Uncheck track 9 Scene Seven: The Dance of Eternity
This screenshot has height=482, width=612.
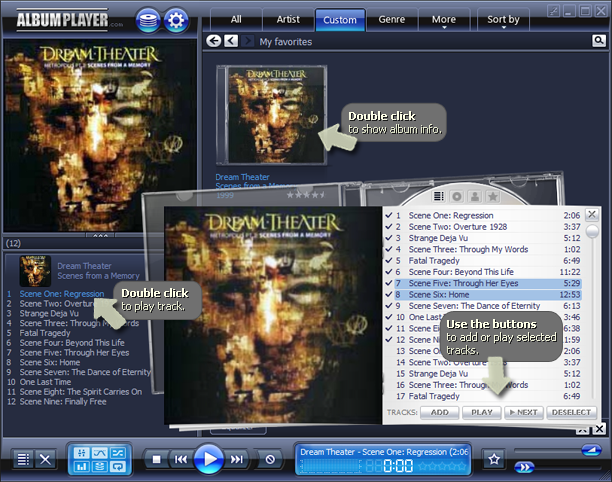pyautogui.click(x=389, y=306)
